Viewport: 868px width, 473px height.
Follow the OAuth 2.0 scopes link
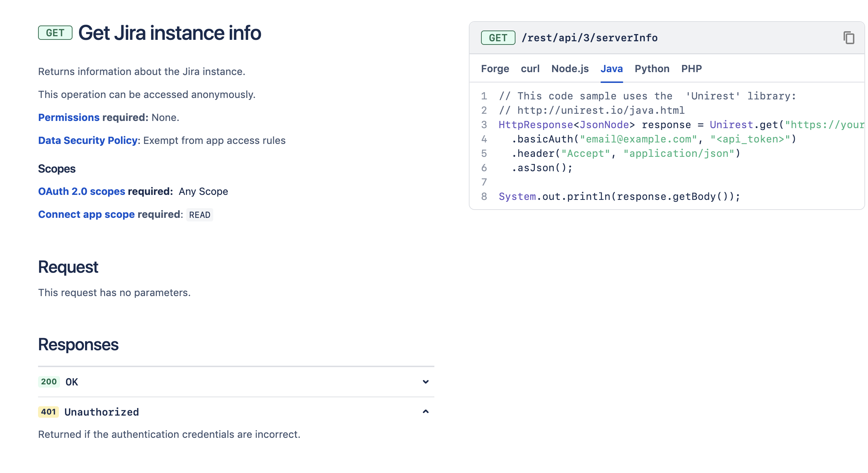click(x=81, y=191)
